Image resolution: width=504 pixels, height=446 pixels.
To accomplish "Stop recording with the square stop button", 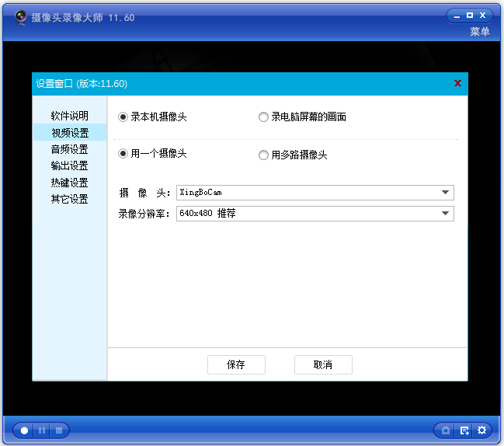I will (59, 430).
